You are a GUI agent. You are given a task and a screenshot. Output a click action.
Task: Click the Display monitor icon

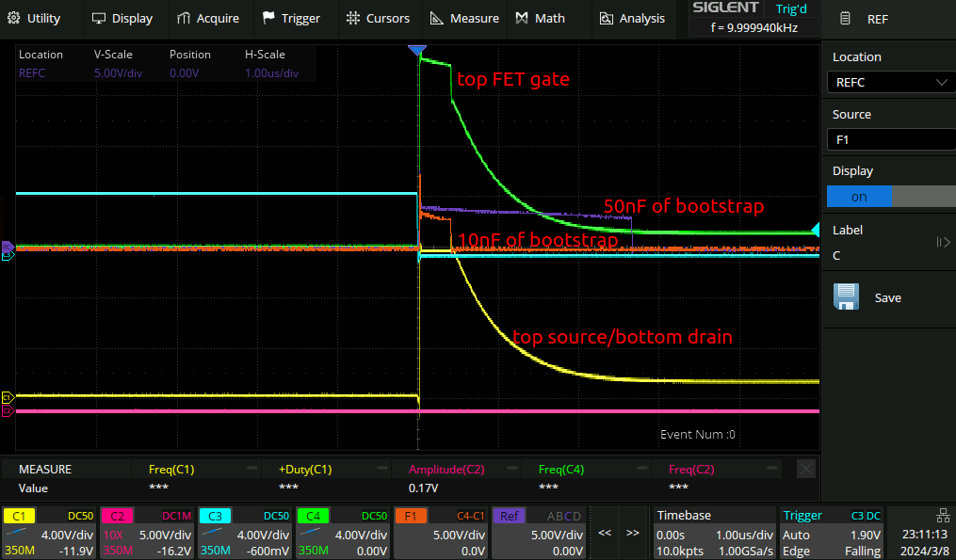pyautogui.click(x=99, y=18)
